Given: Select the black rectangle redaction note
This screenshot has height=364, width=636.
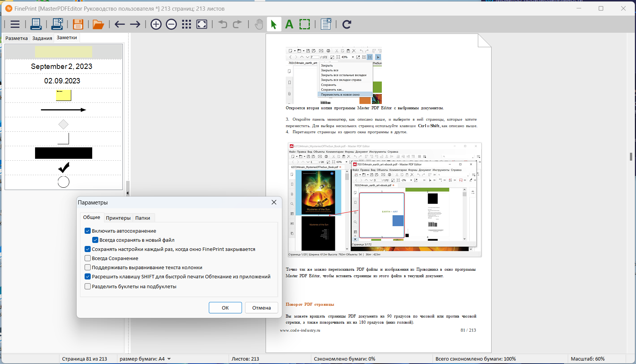Looking at the screenshot, I should (x=64, y=153).
